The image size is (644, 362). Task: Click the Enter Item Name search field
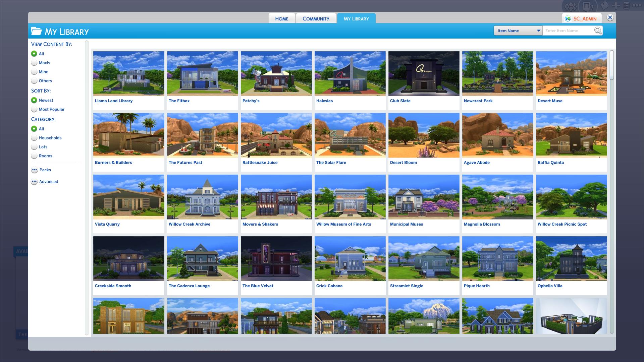click(x=568, y=31)
